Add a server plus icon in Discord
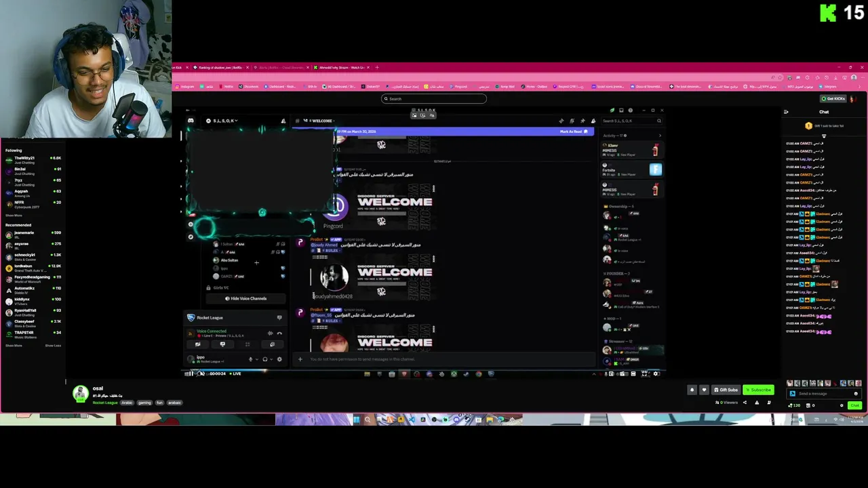 191,224
